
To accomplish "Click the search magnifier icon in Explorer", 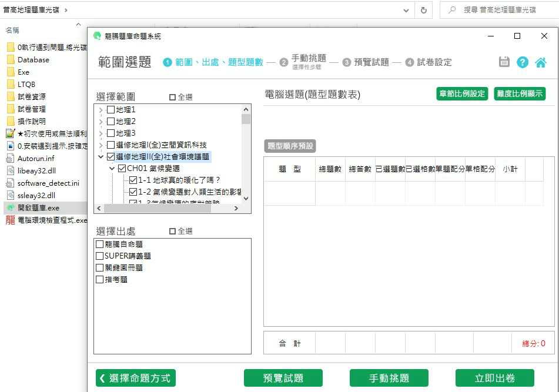I will (452, 10).
